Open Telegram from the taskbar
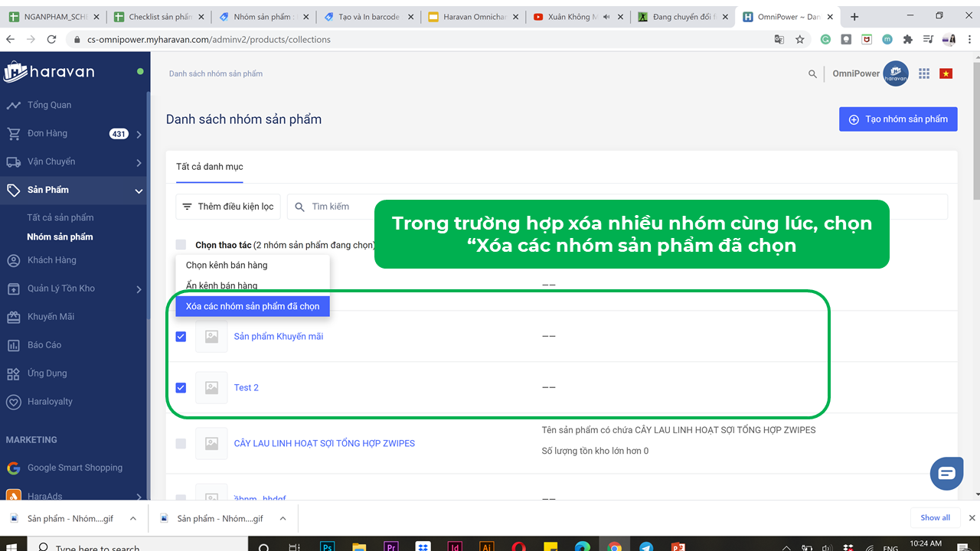This screenshot has height=551, width=980. 645,546
